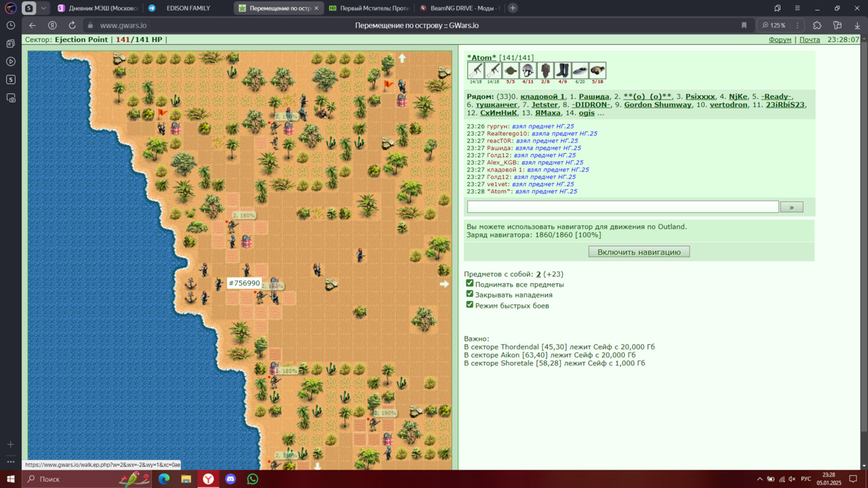868x488 pixels.
Task: Send chat message with » button
Action: (x=791, y=207)
